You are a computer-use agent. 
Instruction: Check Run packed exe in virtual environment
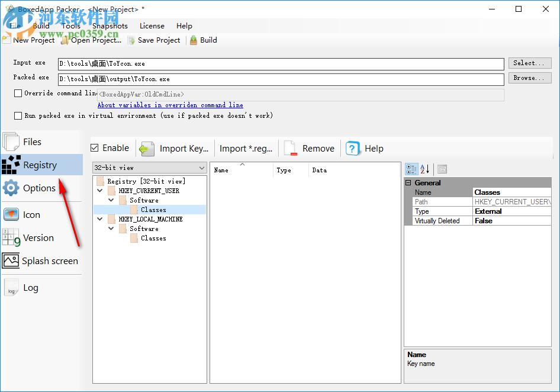(18, 115)
